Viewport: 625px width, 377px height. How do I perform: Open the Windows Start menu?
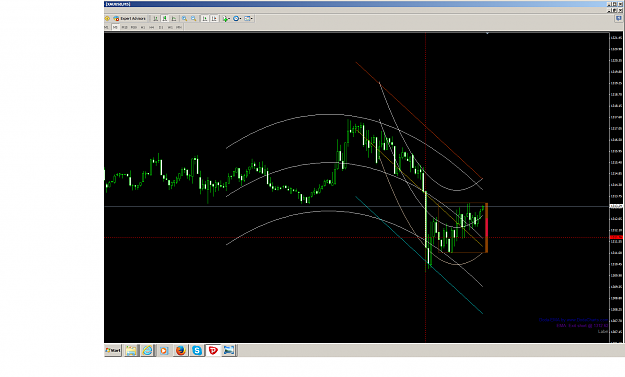point(113,350)
